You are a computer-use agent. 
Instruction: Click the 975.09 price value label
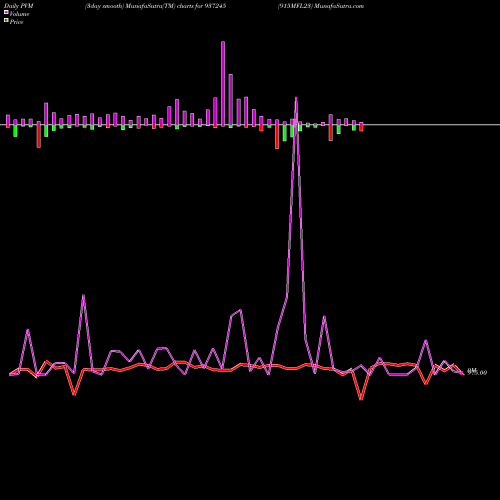(x=477, y=372)
